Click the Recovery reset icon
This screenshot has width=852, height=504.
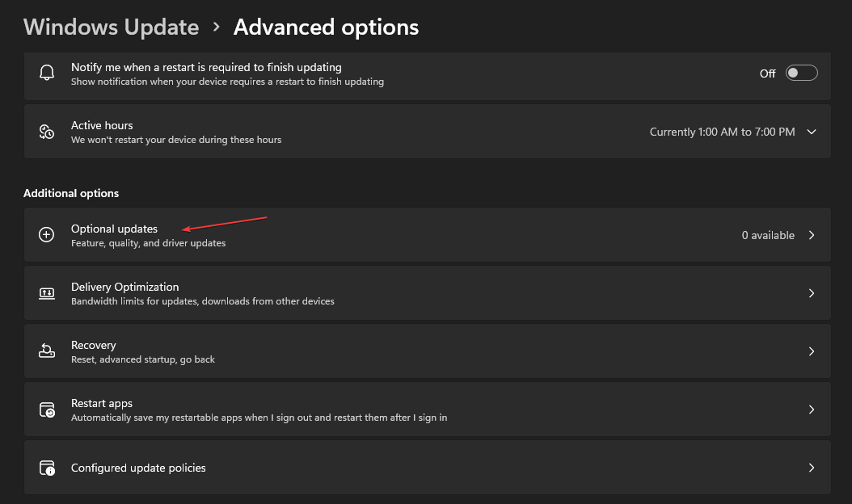[x=46, y=351]
